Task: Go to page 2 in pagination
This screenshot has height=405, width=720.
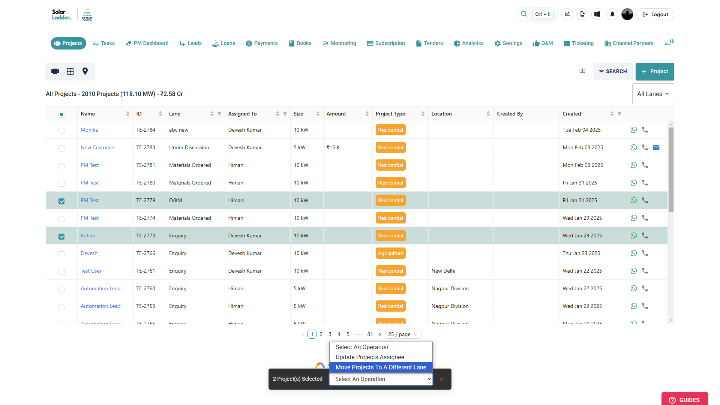Action: tap(322, 334)
